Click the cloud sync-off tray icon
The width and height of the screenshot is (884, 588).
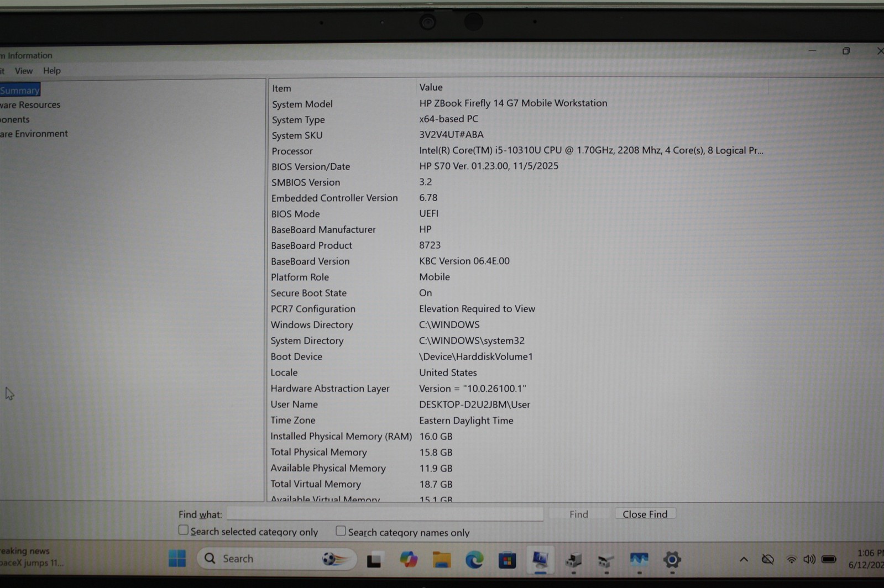click(767, 559)
